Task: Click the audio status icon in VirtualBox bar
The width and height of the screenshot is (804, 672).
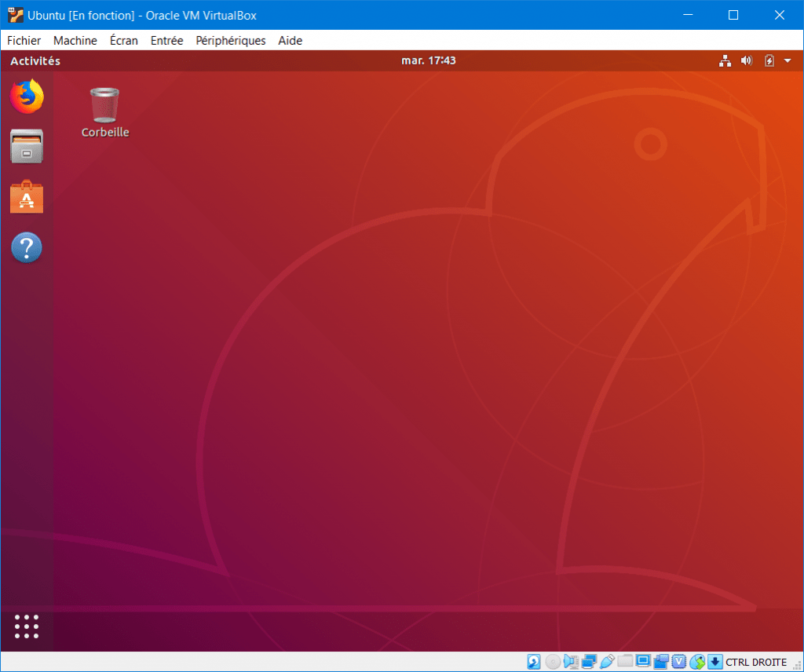Action: click(571, 662)
